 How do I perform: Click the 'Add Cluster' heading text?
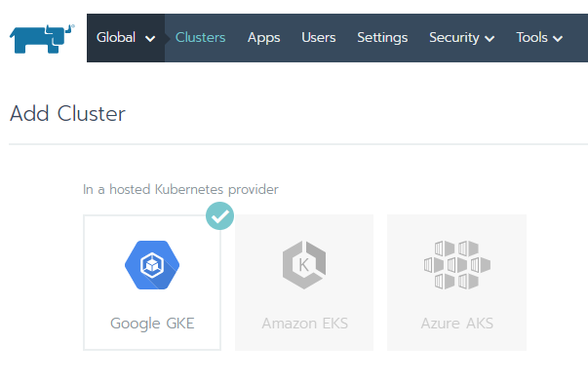67,114
